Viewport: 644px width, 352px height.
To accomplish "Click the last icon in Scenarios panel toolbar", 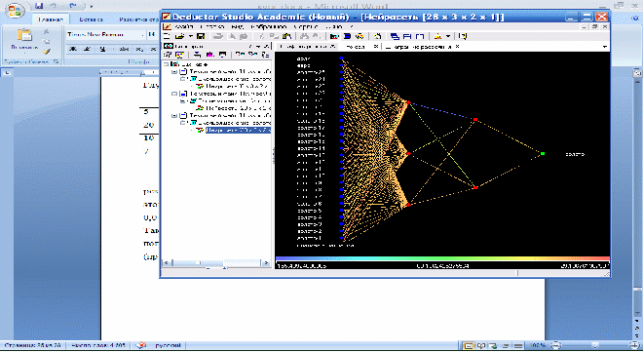I will (265, 55).
